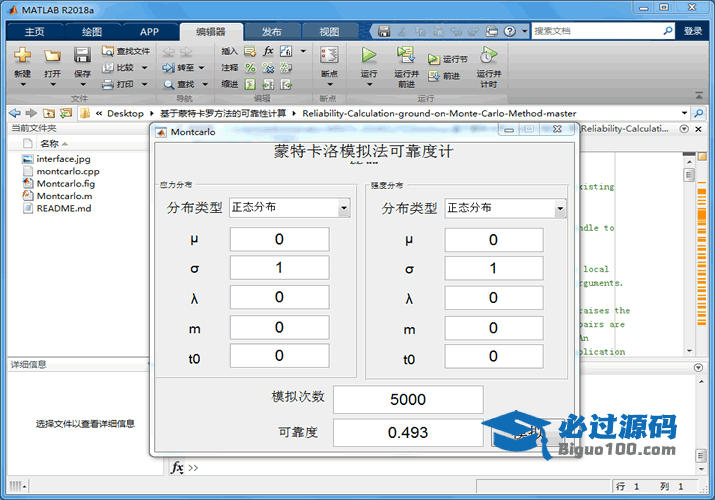Click the search icon in the documentation search box
This screenshot has height=500, width=715.
[668, 31]
